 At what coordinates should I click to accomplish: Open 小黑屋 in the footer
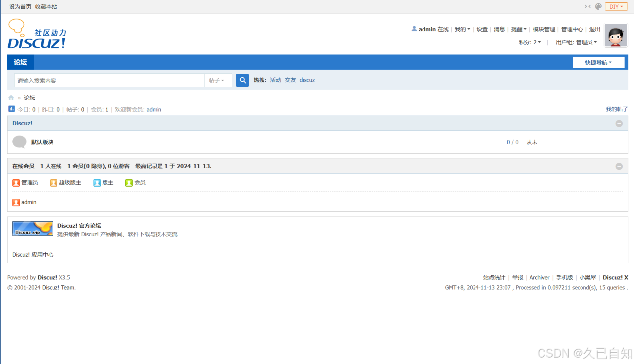click(588, 278)
